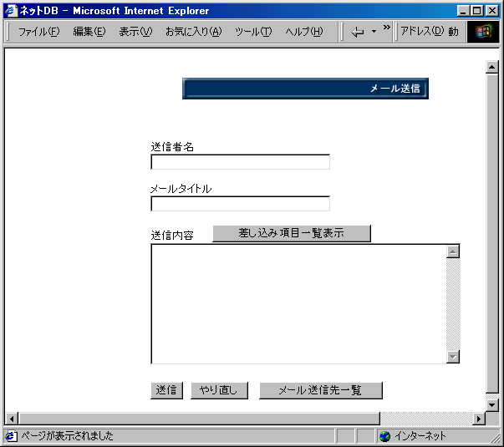This screenshot has width=504, height=447.
Task: Click the IE page icon in title bar
Action: point(11,11)
